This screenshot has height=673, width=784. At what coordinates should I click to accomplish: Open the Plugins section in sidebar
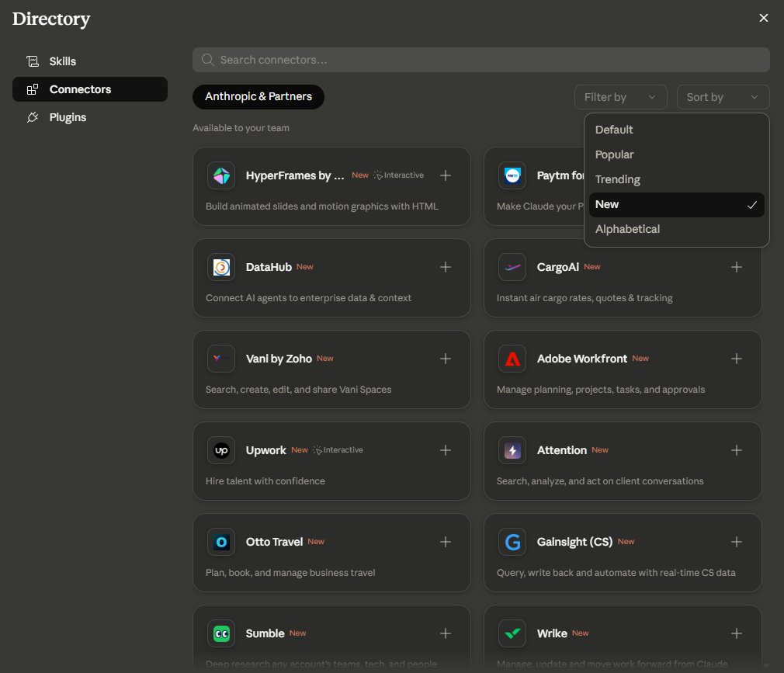(x=90, y=117)
